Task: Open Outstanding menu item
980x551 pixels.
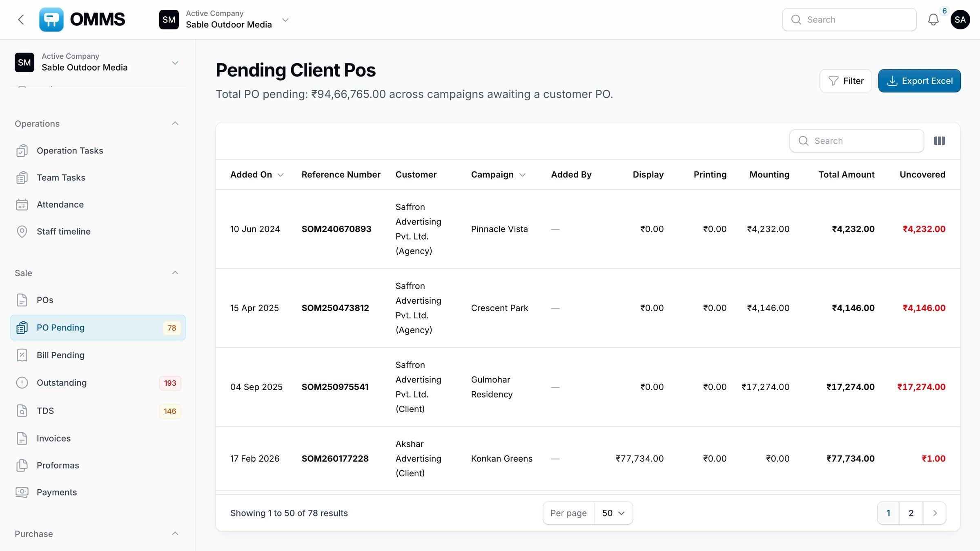Action: [x=98, y=383]
